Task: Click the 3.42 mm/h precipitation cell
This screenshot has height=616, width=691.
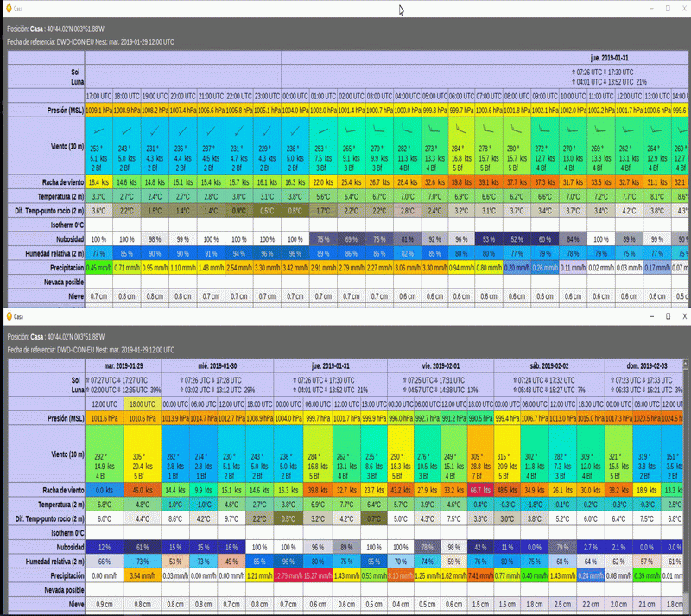Action: coord(295,268)
